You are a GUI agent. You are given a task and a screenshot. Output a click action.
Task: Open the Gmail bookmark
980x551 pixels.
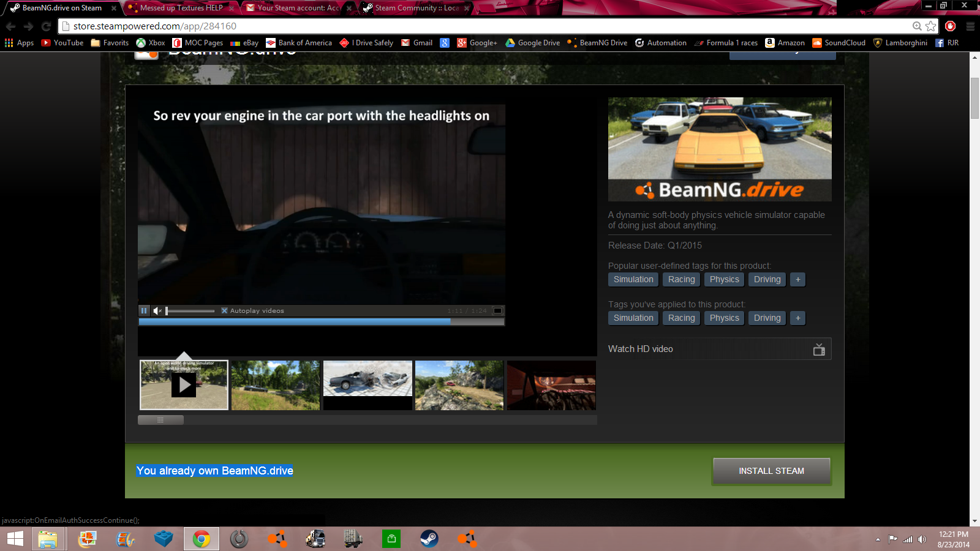click(x=417, y=43)
